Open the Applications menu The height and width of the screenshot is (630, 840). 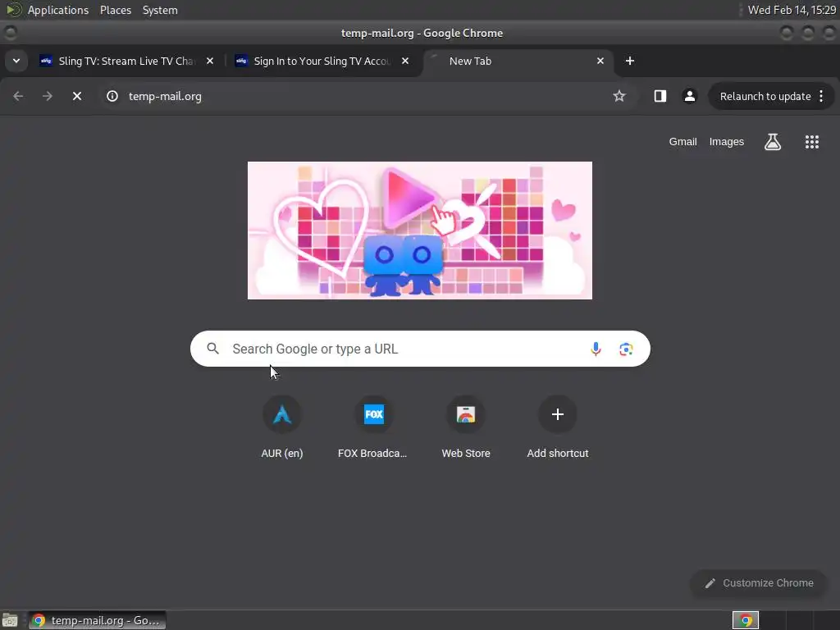[58, 10]
